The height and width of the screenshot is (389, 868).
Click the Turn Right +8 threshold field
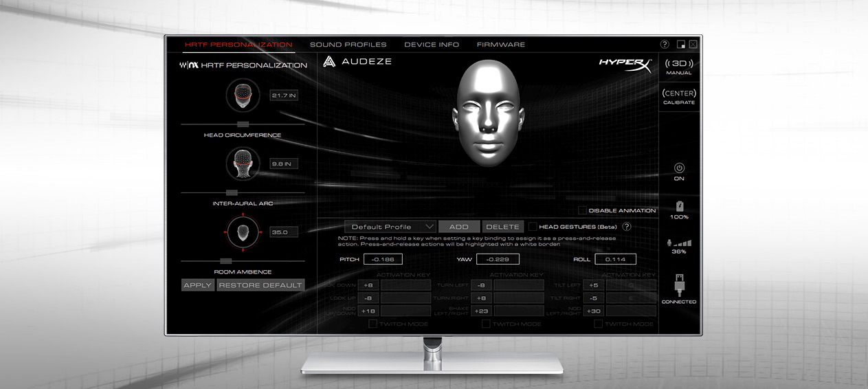pyautogui.click(x=481, y=298)
